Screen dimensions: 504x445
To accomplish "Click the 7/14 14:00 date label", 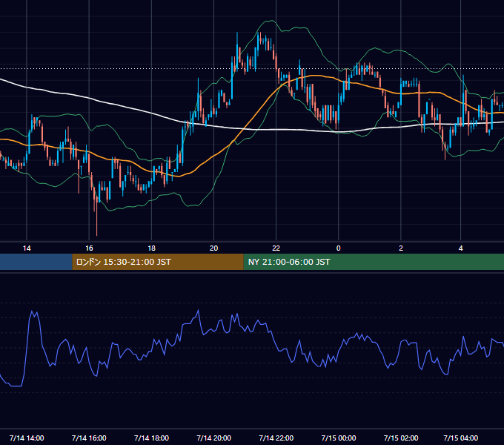I will [x=27, y=438].
